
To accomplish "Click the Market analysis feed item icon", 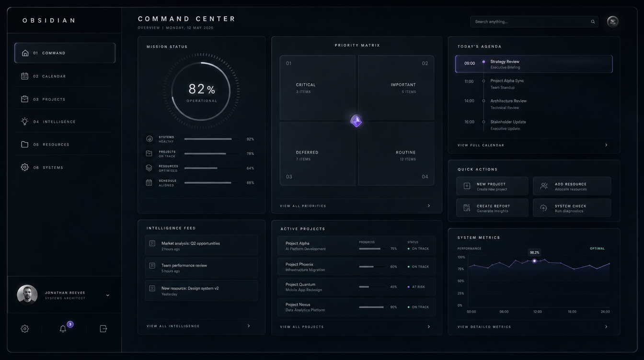I will [152, 243].
